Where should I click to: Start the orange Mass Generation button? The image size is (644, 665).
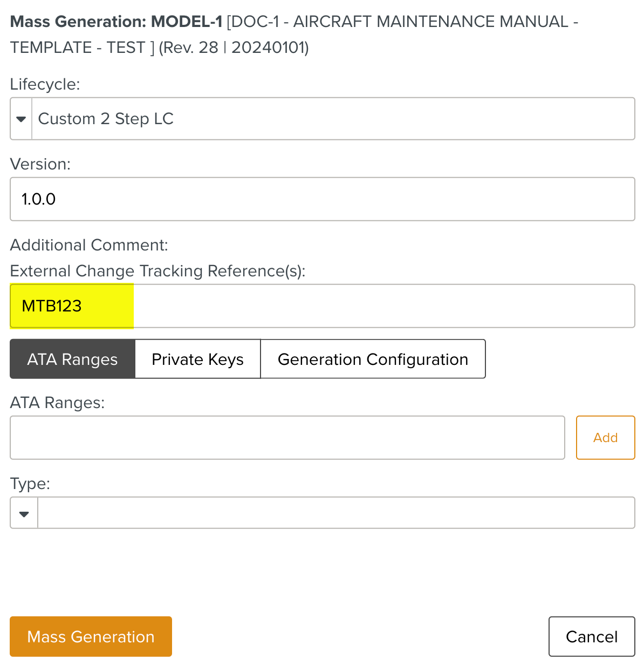point(91,637)
